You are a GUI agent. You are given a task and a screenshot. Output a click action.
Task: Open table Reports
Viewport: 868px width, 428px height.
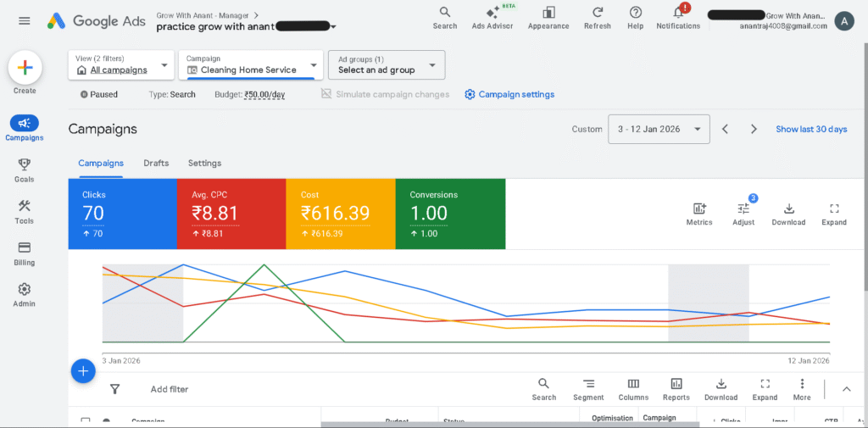[x=676, y=390]
